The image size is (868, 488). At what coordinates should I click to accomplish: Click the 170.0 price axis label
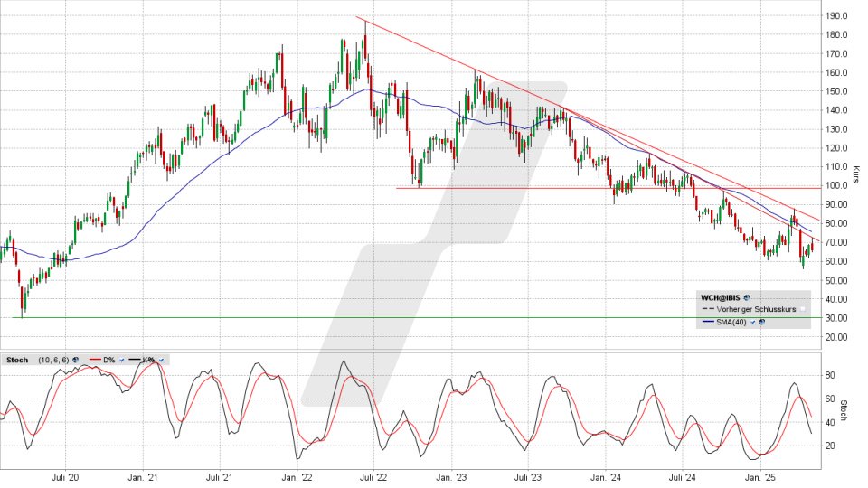click(x=837, y=53)
